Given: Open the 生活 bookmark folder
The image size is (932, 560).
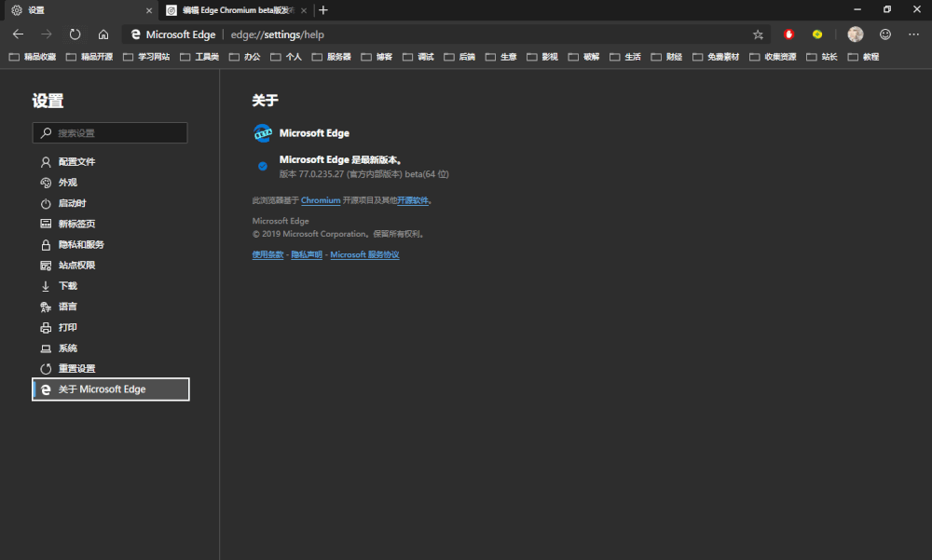Looking at the screenshot, I should click(x=625, y=57).
